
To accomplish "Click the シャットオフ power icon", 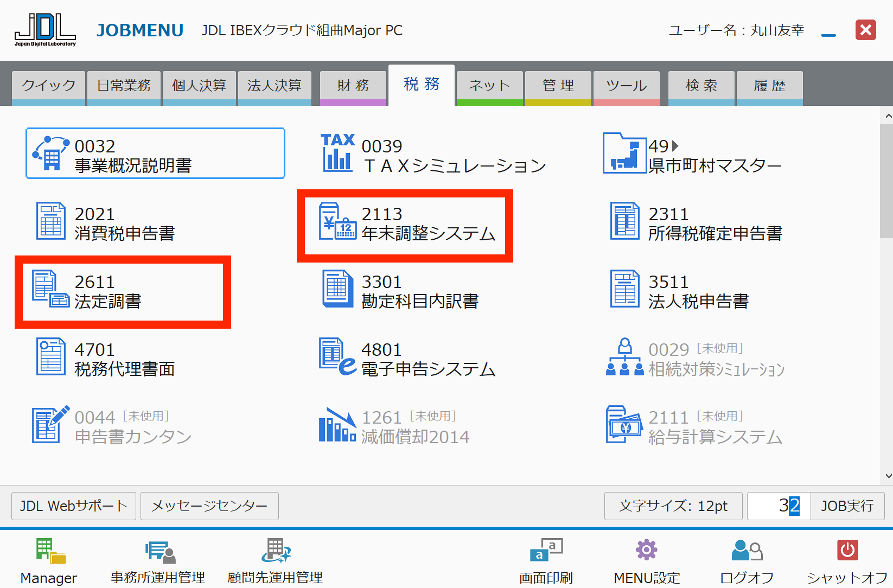I will pos(847,550).
